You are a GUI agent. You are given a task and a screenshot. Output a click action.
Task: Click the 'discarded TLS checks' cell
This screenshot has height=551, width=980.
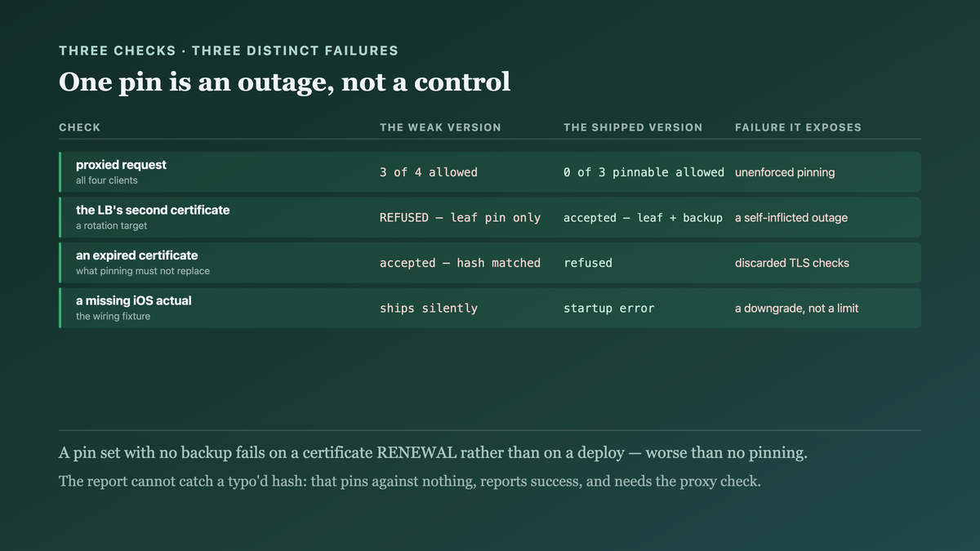(792, 263)
